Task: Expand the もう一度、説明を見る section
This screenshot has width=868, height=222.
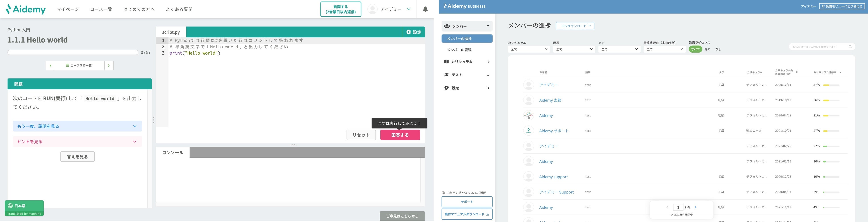Action: coord(77,126)
